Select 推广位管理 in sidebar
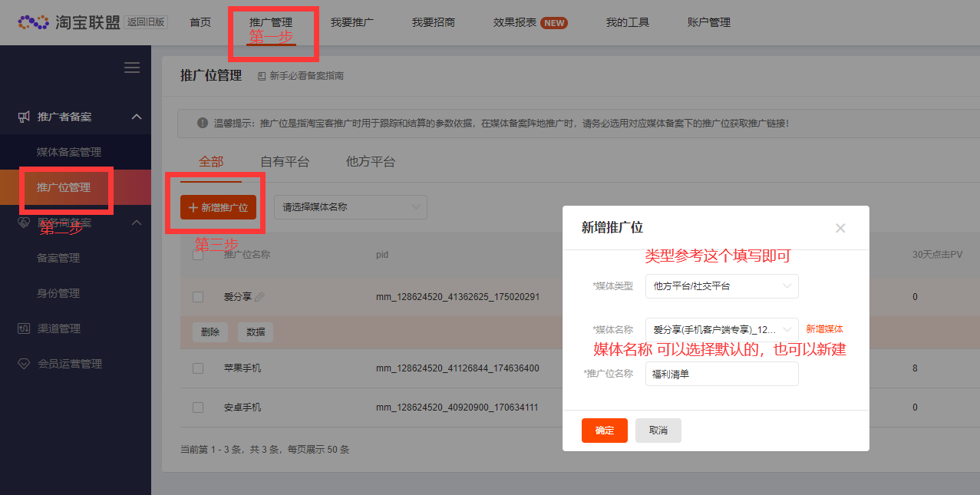 (64, 187)
